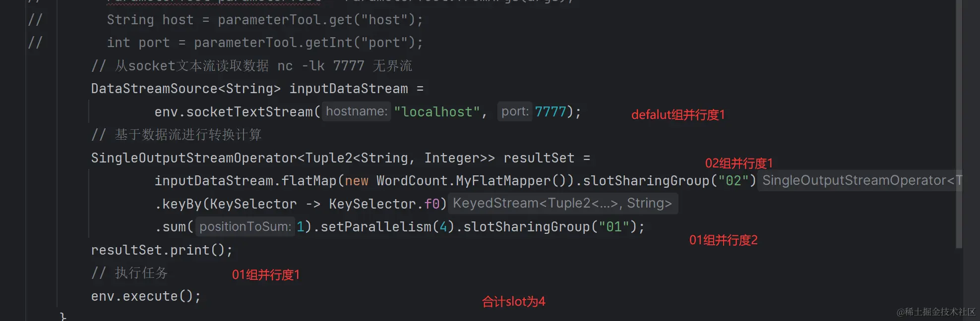Click the commented parameterTool.get("host") line
Viewport: 980px width, 321px height.
(265, 20)
